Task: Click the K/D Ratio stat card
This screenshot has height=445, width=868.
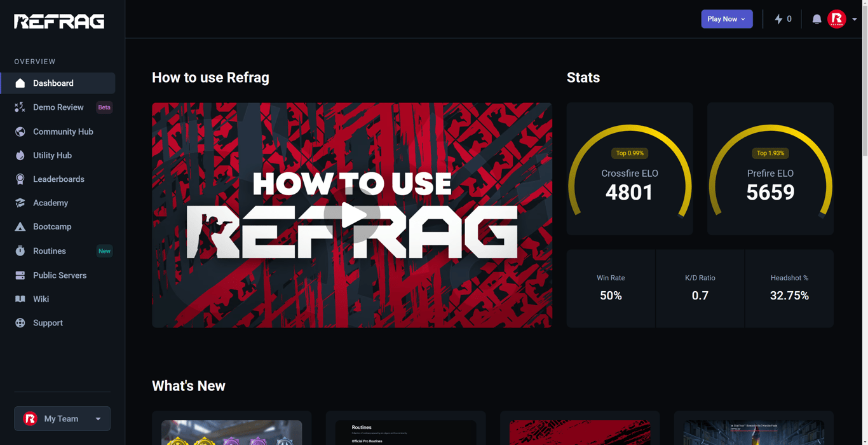Action: click(700, 289)
